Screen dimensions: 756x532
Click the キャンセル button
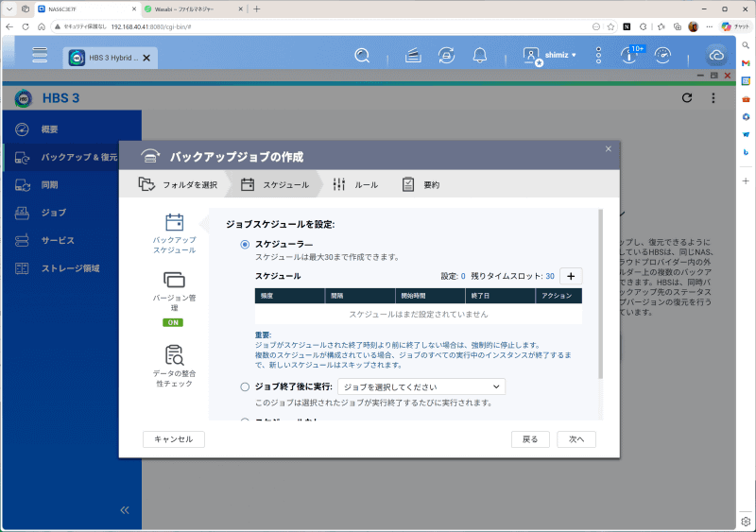[x=174, y=439]
